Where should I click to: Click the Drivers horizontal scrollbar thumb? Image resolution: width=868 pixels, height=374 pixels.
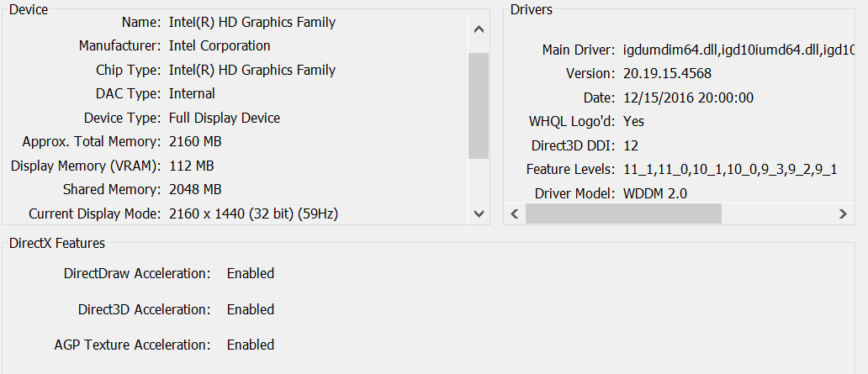(623, 213)
